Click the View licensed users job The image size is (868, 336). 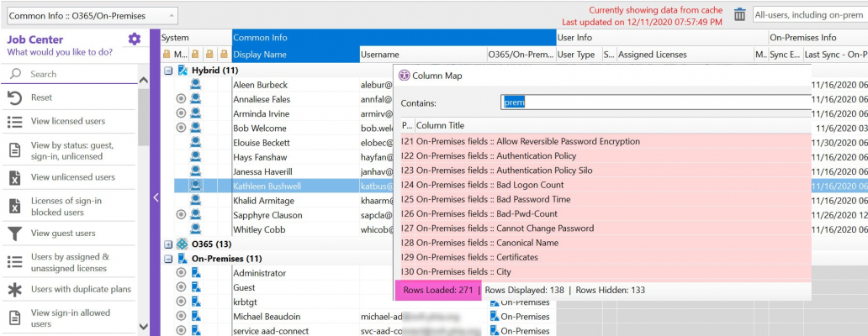click(68, 122)
